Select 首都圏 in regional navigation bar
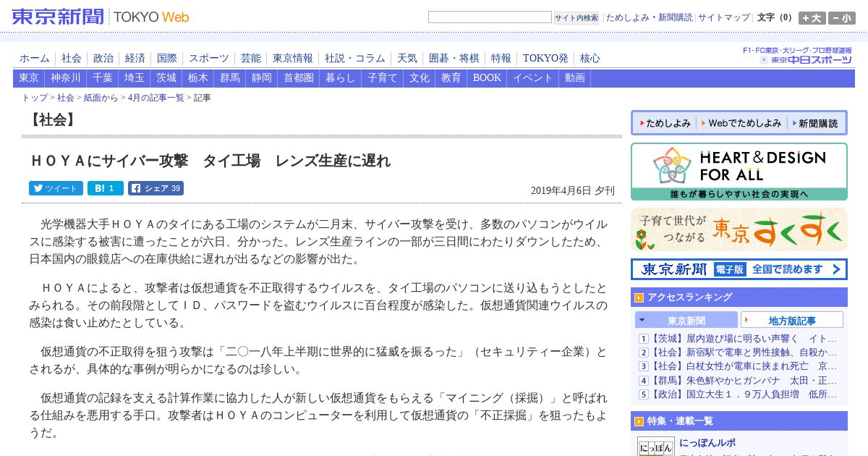 (299, 78)
